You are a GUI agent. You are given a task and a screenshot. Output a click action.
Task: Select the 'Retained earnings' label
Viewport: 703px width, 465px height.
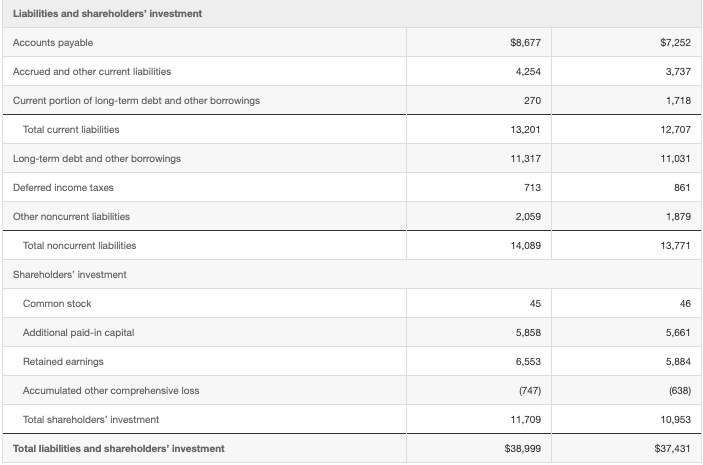coord(63,361)
